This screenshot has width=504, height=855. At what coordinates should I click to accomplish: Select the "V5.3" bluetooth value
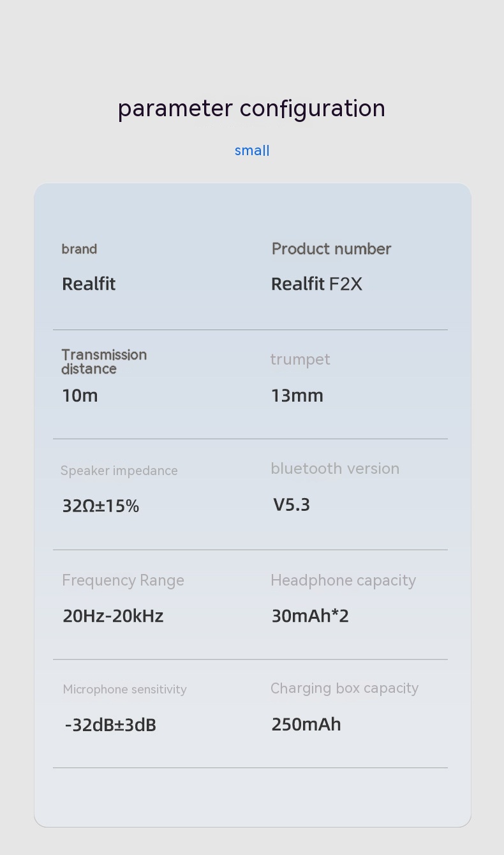click(x=292, y=505)
